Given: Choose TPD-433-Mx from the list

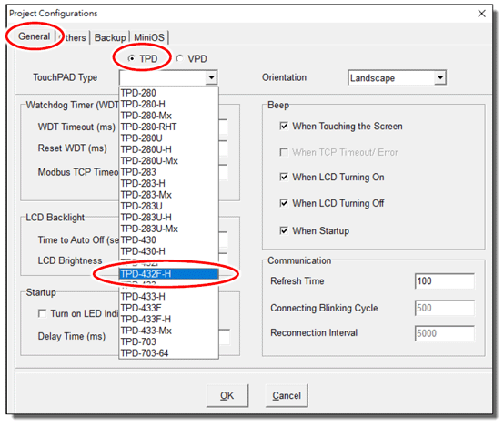Looking at the screenshot, I should coord(168,331).
